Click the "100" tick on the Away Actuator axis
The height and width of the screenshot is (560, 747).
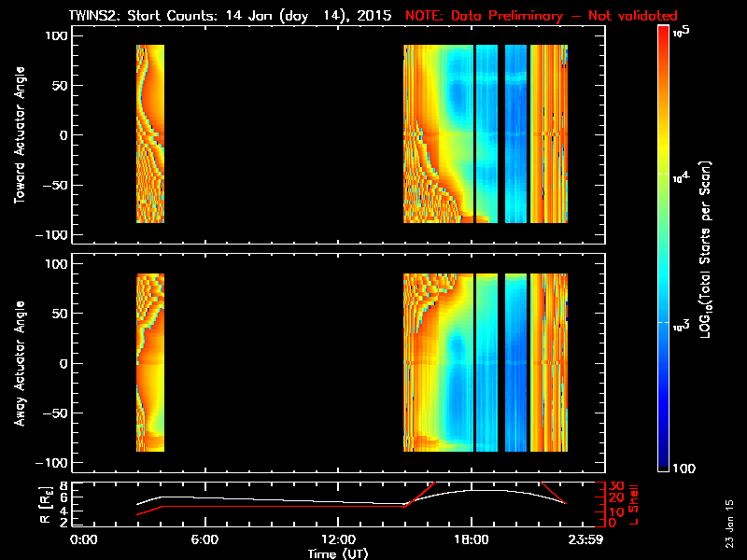coord(56,263)
